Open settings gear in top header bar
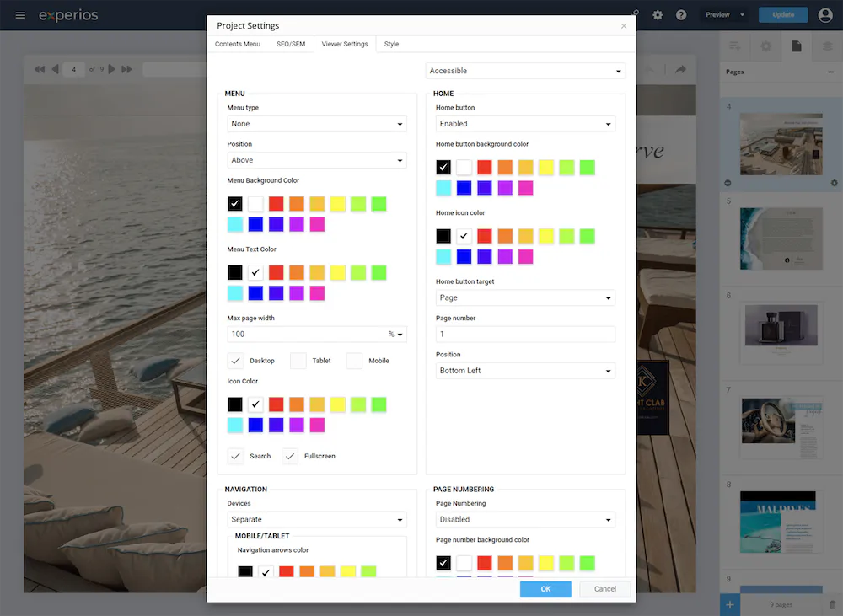Image resolution: width=843 pixels, height=616 pixels. click(x=658, y=15)
